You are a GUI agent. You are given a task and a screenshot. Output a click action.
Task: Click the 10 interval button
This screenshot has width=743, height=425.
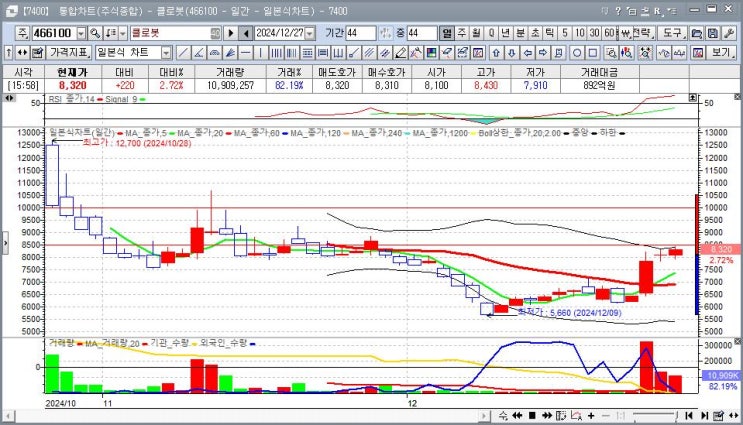pyautogui.click(x=580, y=33)
